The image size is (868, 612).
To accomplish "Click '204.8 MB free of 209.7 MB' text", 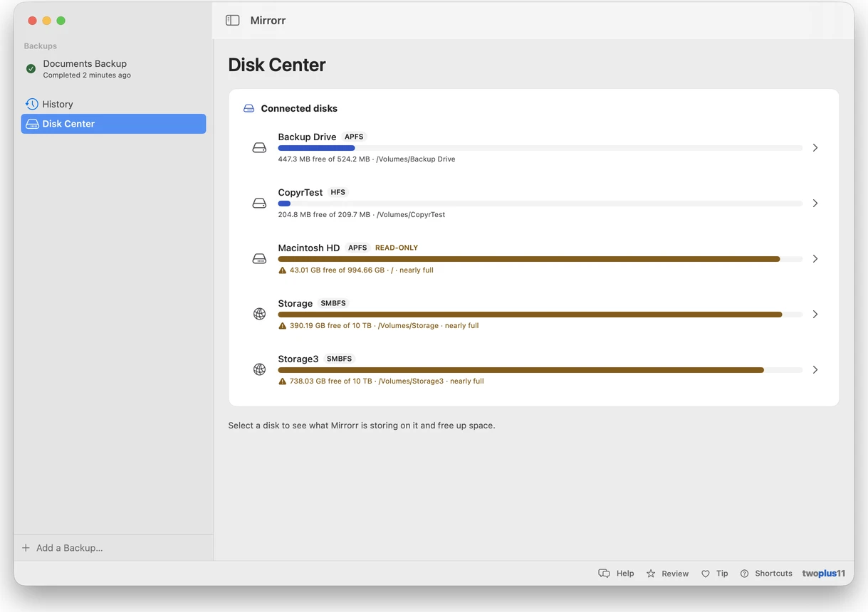I will pyautogui.click(x=324, y=215).
